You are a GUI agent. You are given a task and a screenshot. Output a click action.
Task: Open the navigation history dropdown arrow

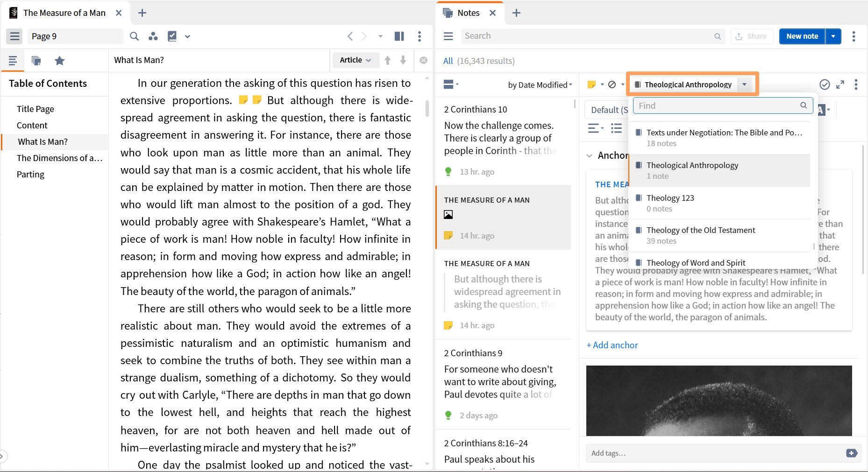pos(380,36)
